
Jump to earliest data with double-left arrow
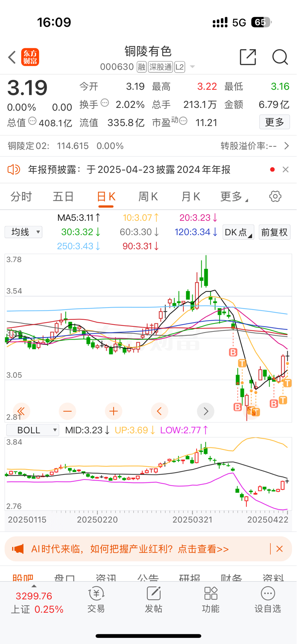21,411
